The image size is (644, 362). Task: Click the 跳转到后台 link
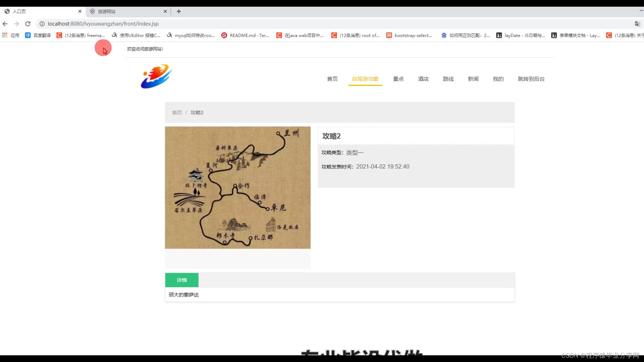(x=531, y=79)
